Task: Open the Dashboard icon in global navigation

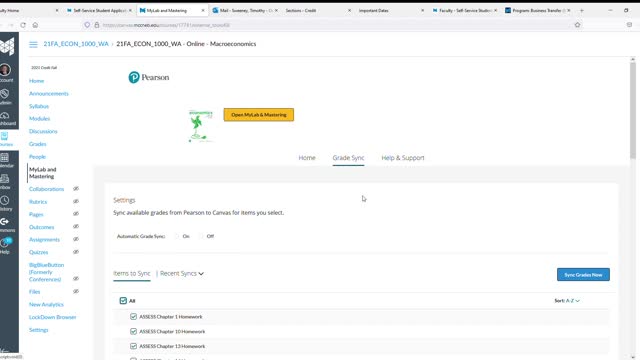Action: click(x=5, y=115)
